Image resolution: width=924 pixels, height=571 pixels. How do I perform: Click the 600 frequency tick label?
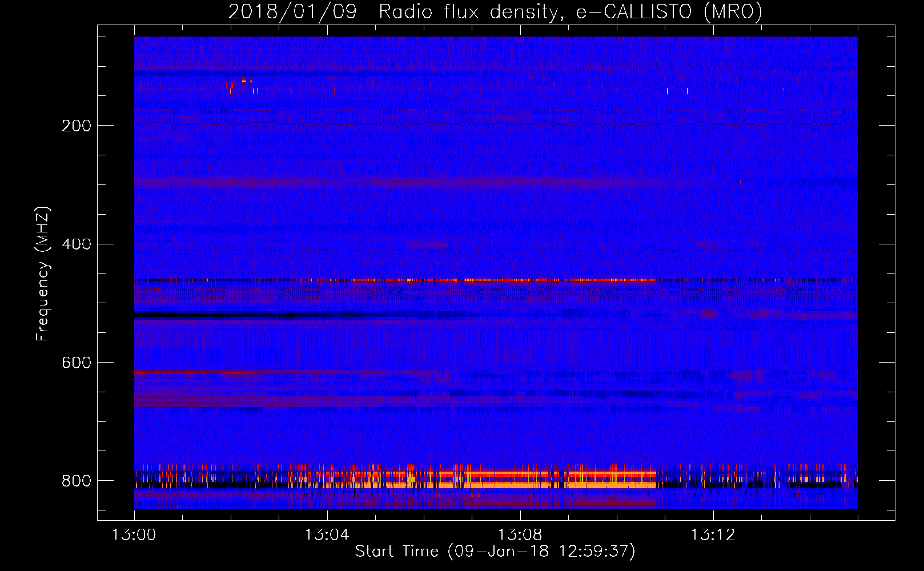tap(77, 363)
